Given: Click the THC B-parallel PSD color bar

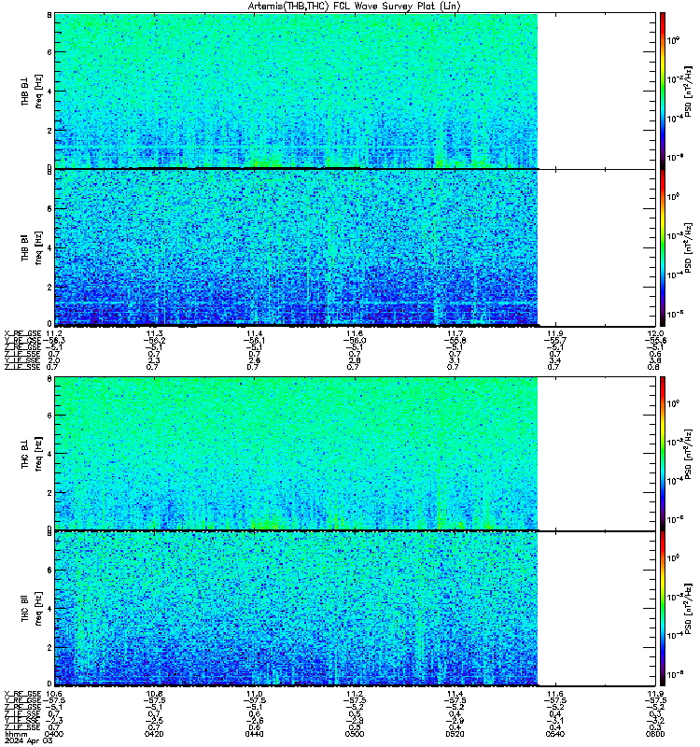Looking at the screenshot, I should pos(663,609).
